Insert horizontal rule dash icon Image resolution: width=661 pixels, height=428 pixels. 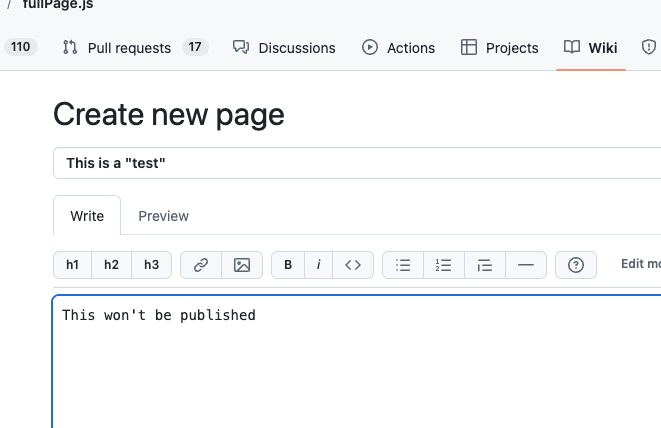526,265
